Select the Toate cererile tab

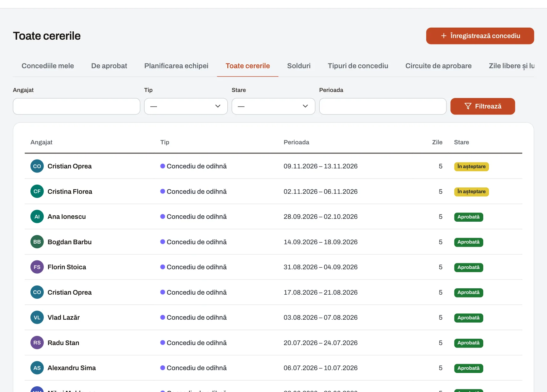coord(248,66)
